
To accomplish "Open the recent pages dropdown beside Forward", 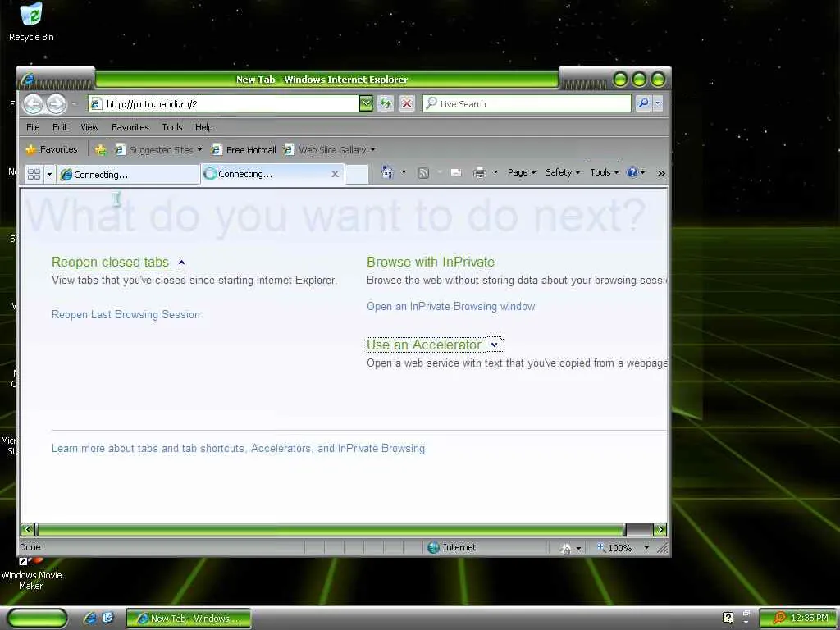I will point(75,104).
